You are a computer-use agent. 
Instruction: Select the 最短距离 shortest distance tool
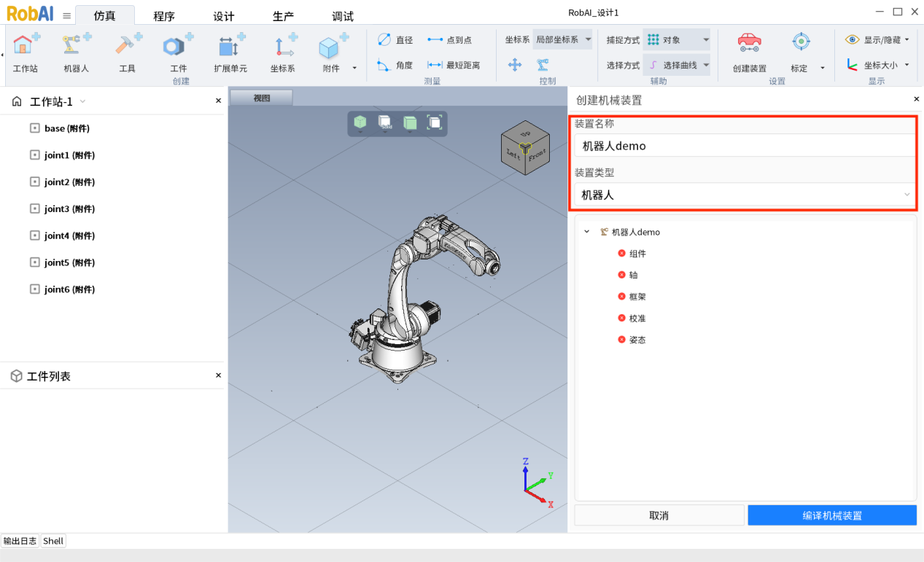point(454,65)
